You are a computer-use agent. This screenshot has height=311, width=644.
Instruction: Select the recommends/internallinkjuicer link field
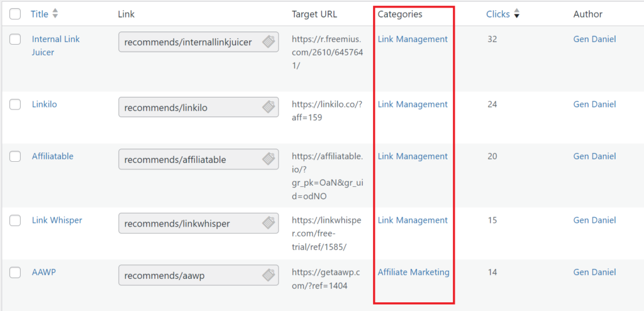(x=198, y=42)
